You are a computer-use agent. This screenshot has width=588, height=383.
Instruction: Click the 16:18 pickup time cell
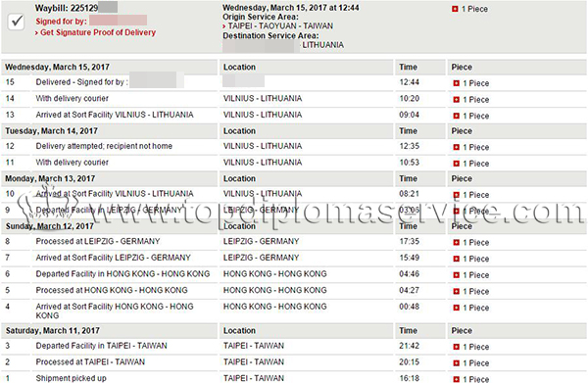pyautogui.click(x=409, y=378)
